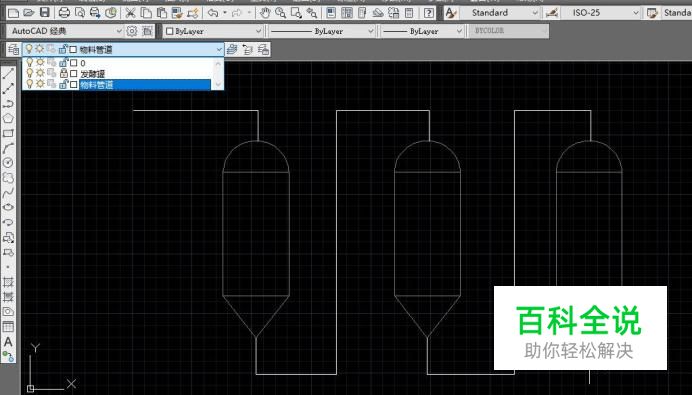Click color swatch in highlighted 物料管道 row
The image size is (692, 395).
[74, 84]
